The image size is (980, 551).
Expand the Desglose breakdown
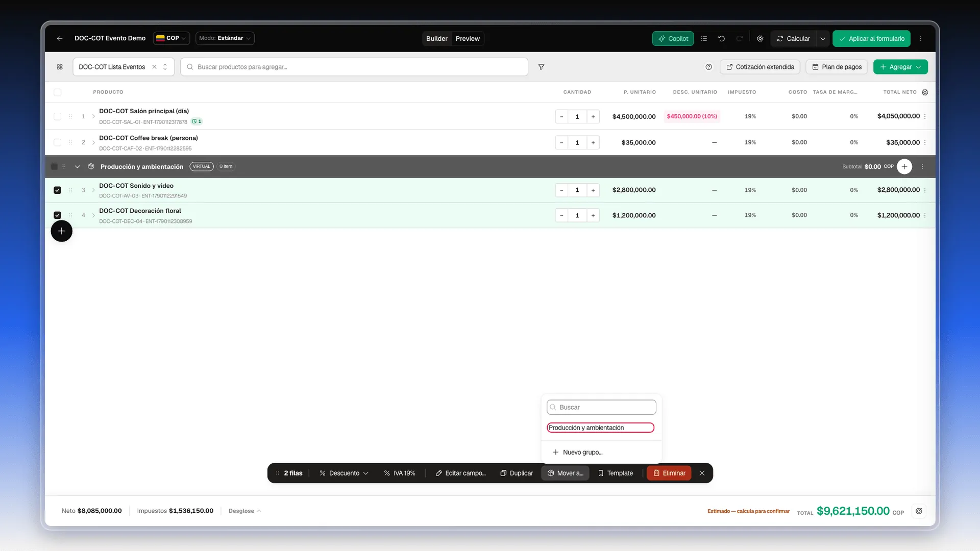coord(244,511)
